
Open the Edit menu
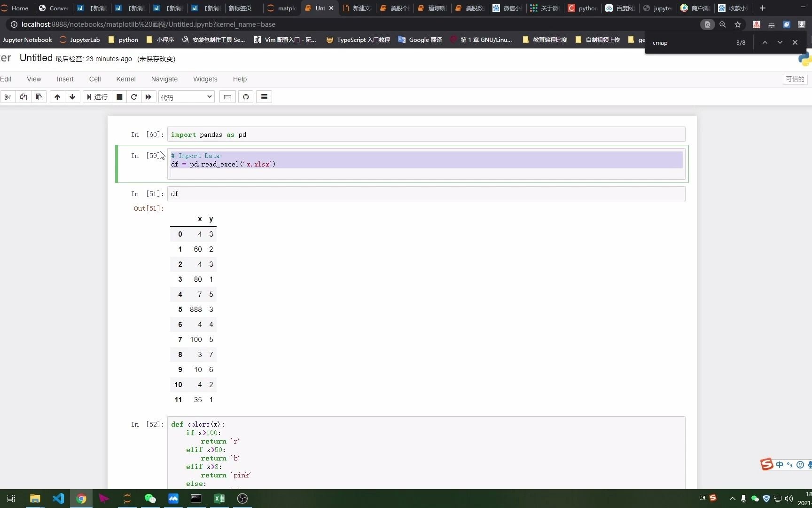[x=6, y=79]
